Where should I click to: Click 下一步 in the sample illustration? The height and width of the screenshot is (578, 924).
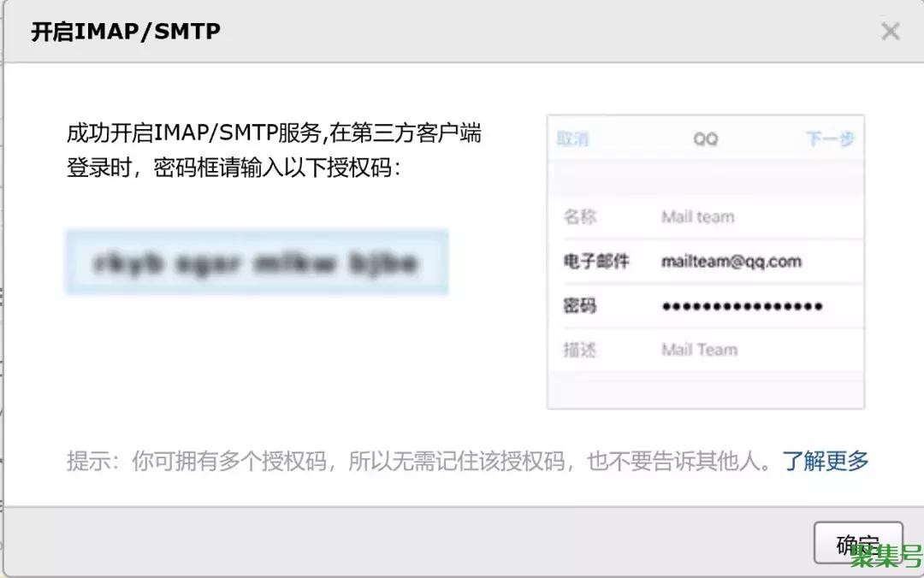[830, 139]
